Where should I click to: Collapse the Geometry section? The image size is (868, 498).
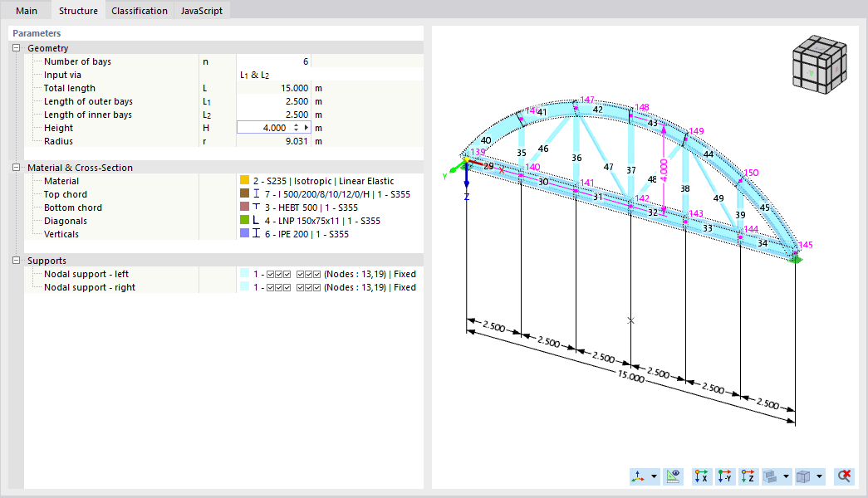click(16, 48)
